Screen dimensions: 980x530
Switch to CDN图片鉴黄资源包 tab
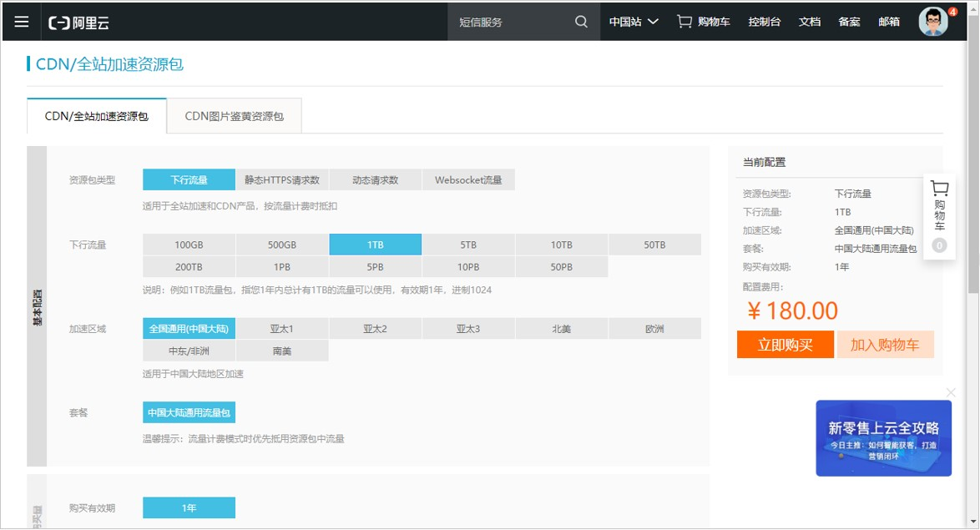(x=235, y=116)
